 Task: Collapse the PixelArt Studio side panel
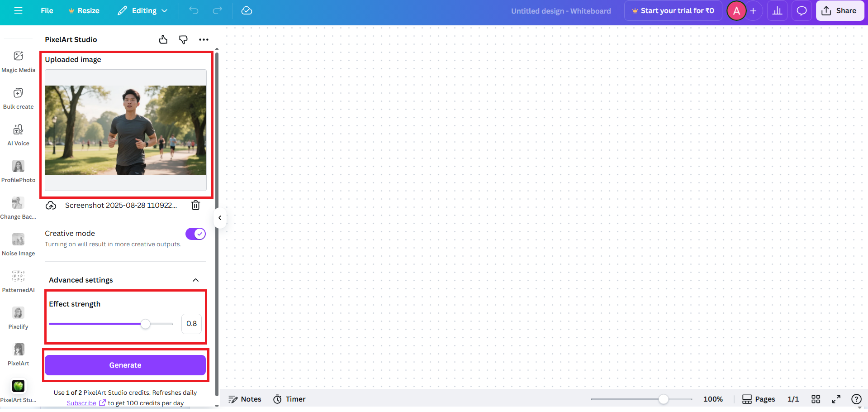pyautogui.click(x=220, y=218)
